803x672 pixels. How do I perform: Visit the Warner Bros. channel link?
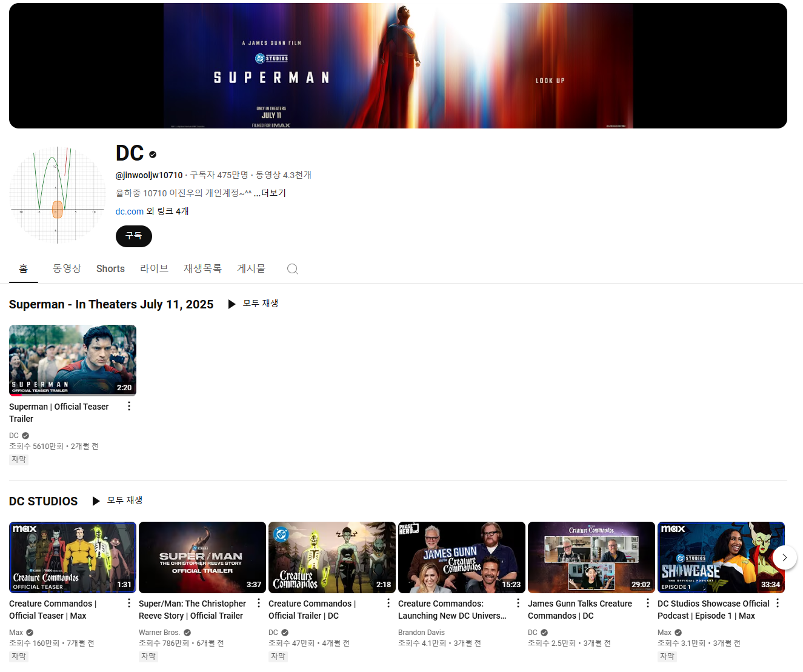tap(159, 633)
